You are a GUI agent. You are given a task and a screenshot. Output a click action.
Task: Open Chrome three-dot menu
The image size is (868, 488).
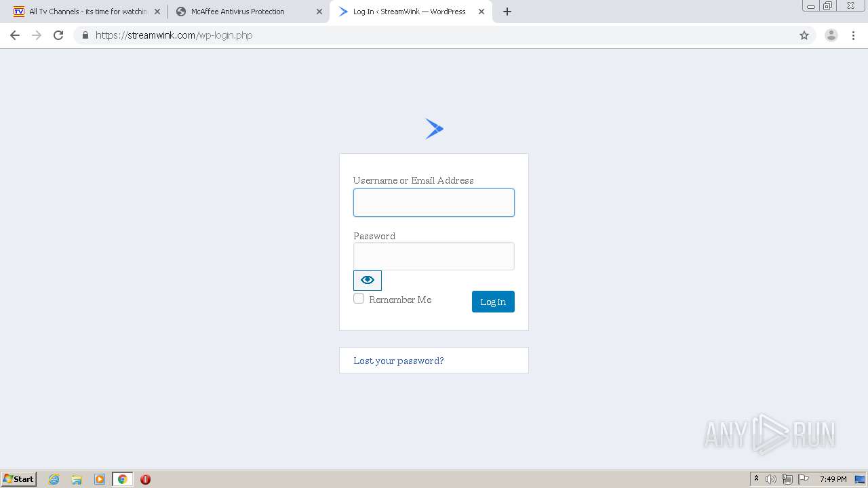pos(853,35)
